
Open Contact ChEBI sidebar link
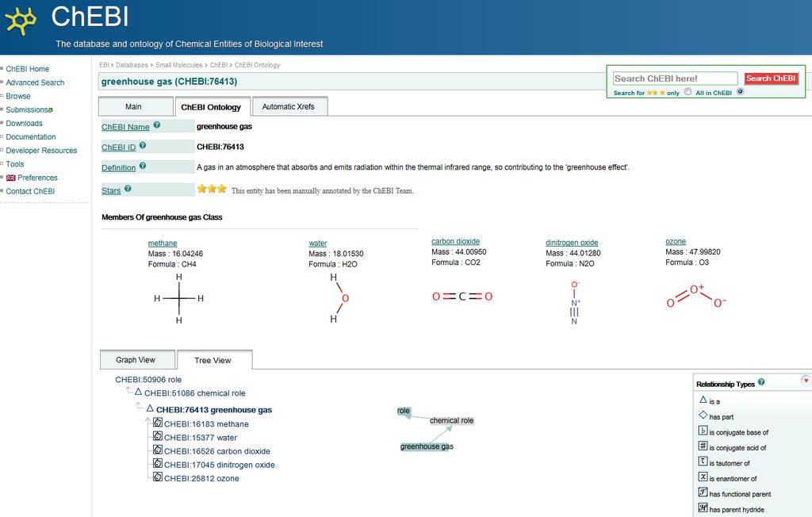[x=30, y=191]
